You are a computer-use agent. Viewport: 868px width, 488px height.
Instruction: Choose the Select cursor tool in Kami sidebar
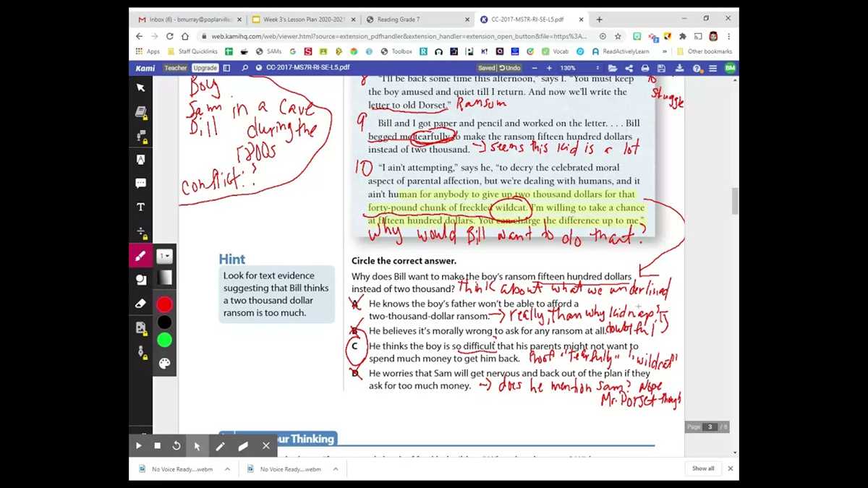(x=140, y=87)
